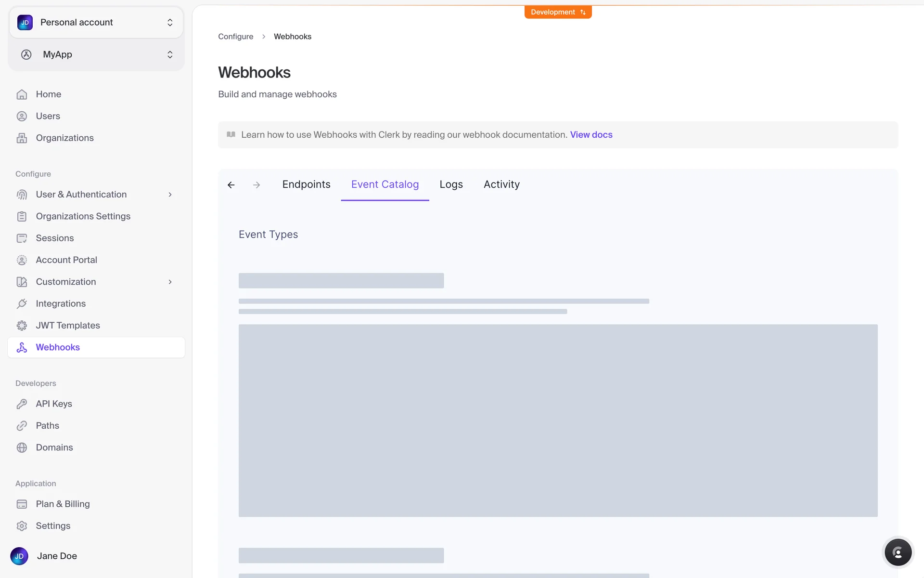
Task: Click the API Keys key icon
Action: click(22, 404)
